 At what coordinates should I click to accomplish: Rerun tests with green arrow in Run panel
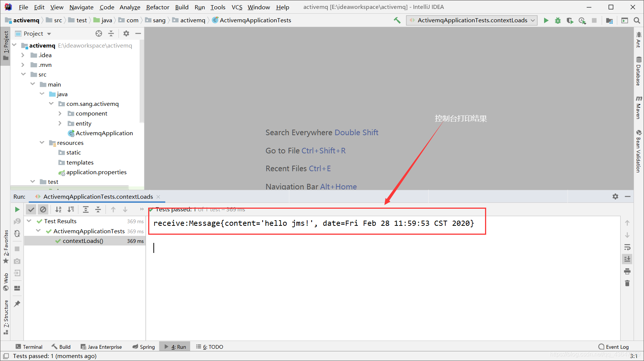(x=17, y=209)
